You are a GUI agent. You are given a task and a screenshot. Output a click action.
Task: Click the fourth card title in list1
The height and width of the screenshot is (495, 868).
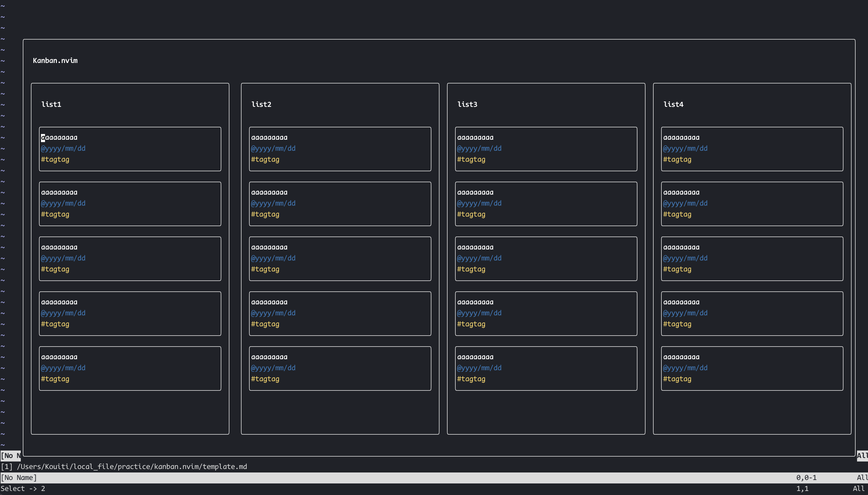pos(59,302)
